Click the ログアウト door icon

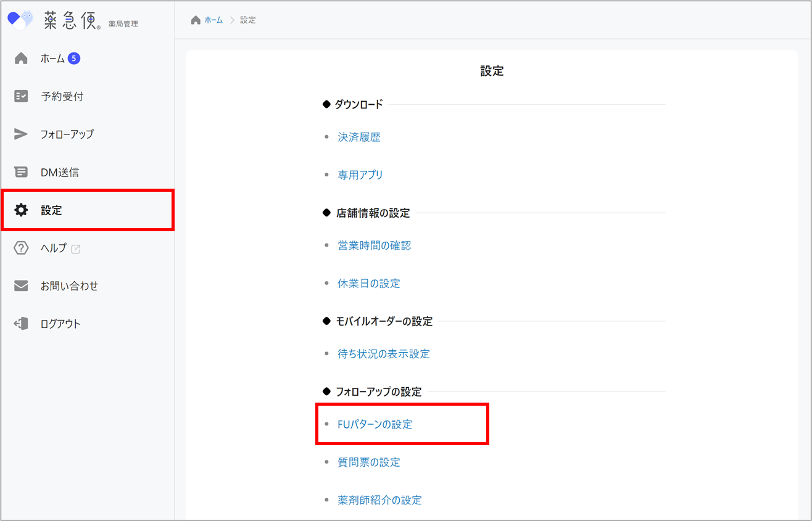click(21, 324)
